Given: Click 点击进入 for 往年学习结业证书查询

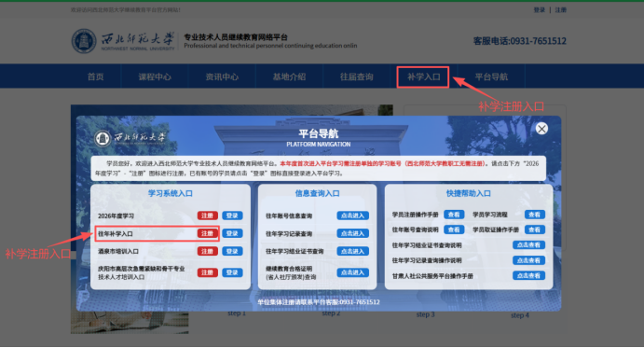Looking at the screenshot, I should tap(353, 251).
